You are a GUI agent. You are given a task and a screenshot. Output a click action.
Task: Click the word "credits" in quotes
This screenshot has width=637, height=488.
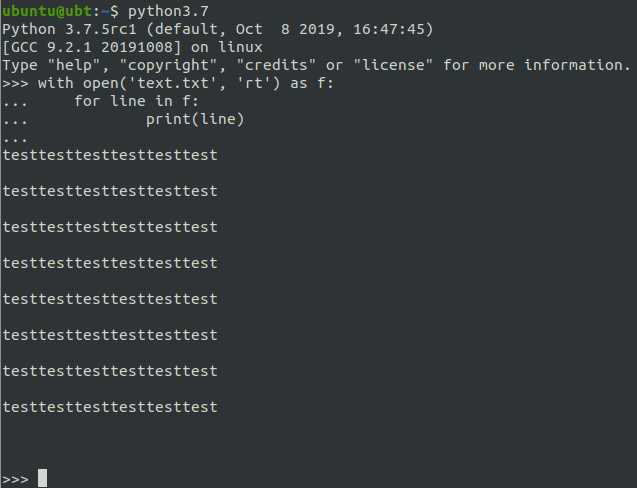click(276, 65)
